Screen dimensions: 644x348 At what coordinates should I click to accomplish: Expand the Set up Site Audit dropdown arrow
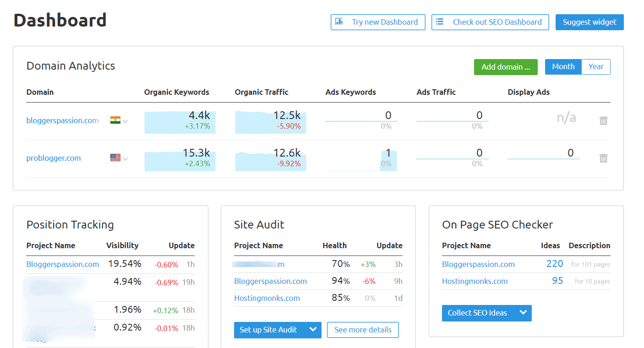(x=313, y=330)
